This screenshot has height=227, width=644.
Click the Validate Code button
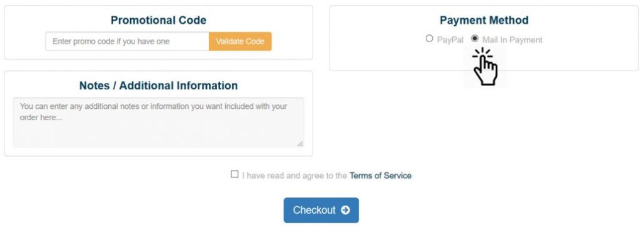point(240,42)
